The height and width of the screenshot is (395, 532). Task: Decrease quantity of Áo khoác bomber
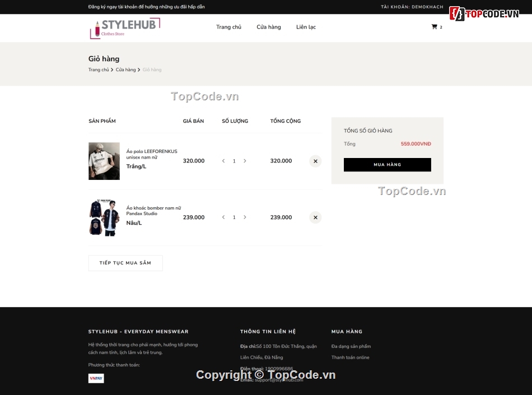(223, 217)
